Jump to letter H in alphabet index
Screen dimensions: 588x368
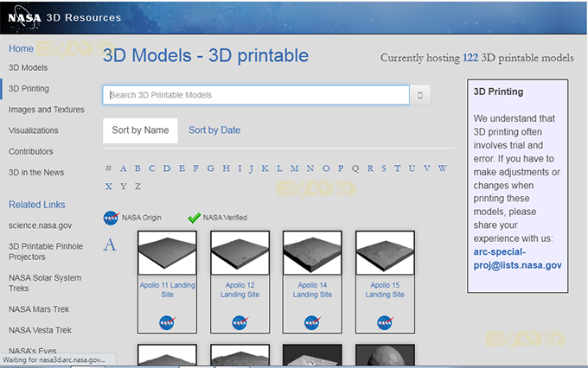coord(227,168)
